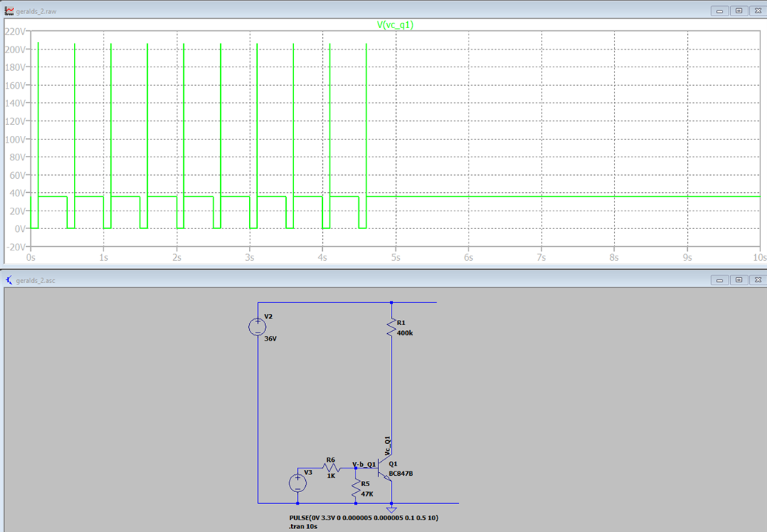
Task: Select the V2 voltage source symbol
Action: click(257, 327)
